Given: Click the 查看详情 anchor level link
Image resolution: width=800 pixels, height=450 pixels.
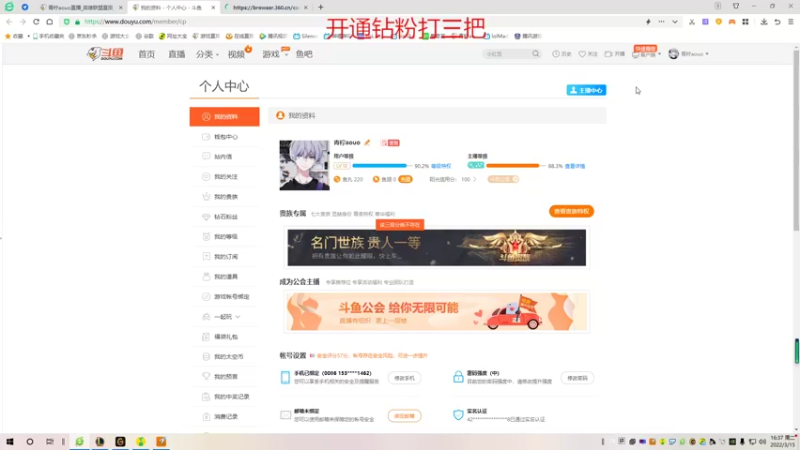Looking at the screenshot, I should [575, 166].
